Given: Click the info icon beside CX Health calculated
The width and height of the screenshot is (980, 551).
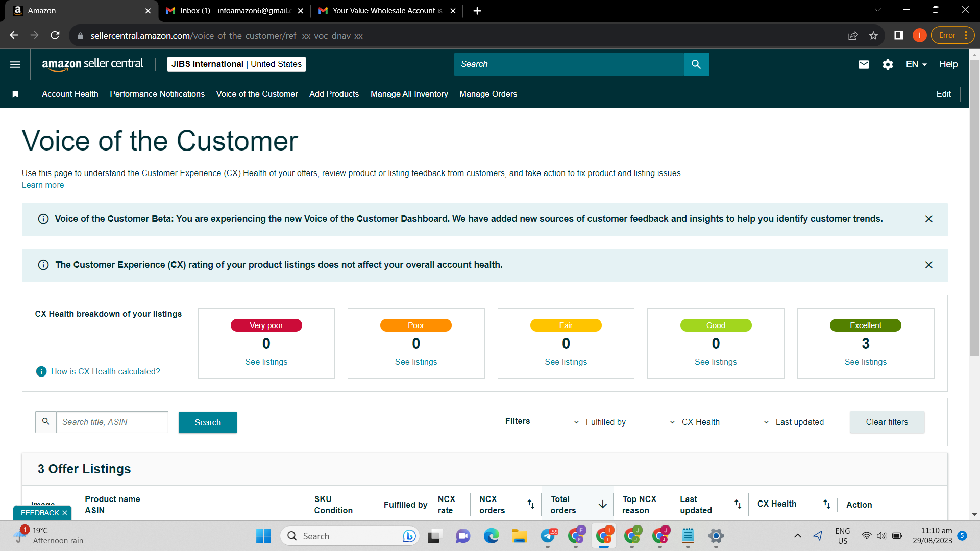Looking at the screenshot, I should tap(41, 371).
